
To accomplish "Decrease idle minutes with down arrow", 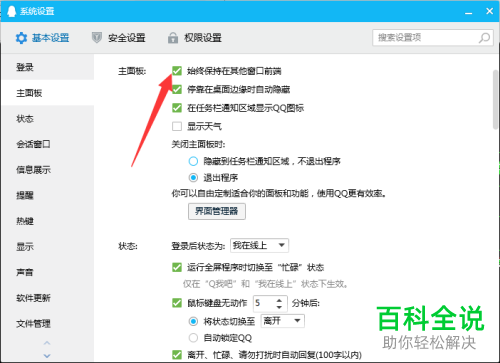I will coord(279,307).
